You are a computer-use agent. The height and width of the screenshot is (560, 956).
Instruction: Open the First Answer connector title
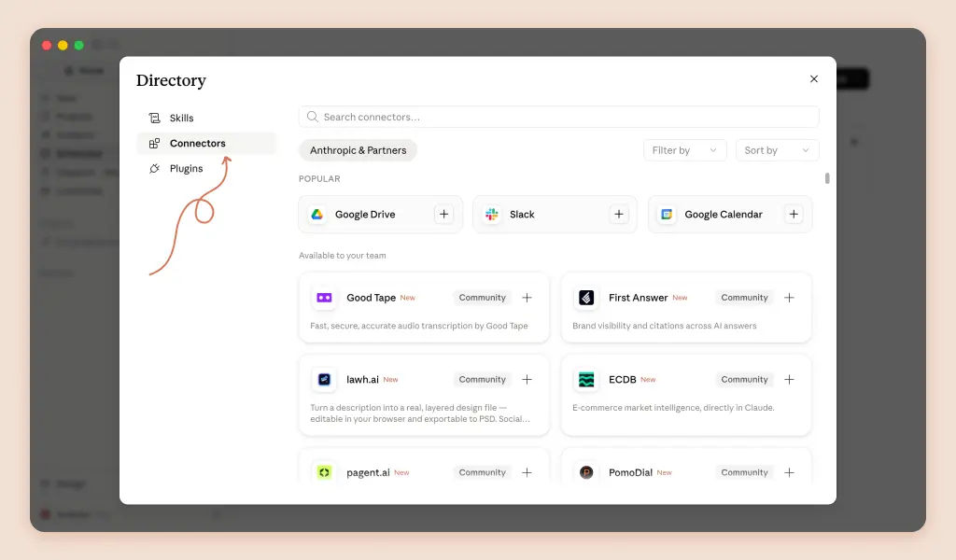(x=638, y=298)
